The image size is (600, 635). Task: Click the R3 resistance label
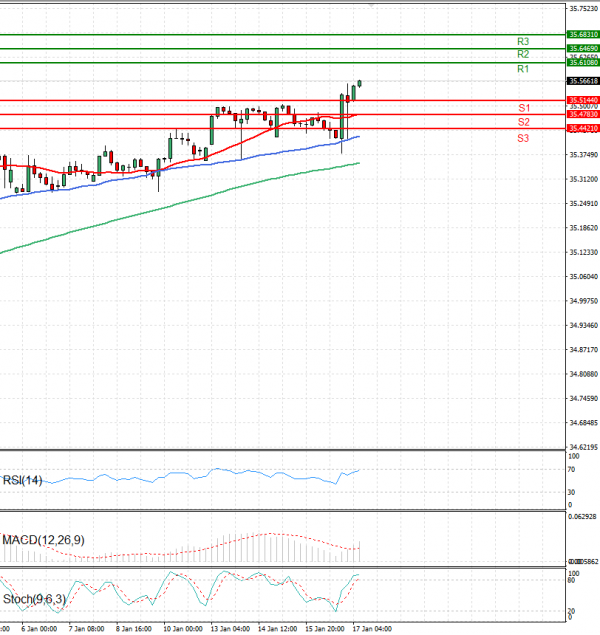click(523, 42)
